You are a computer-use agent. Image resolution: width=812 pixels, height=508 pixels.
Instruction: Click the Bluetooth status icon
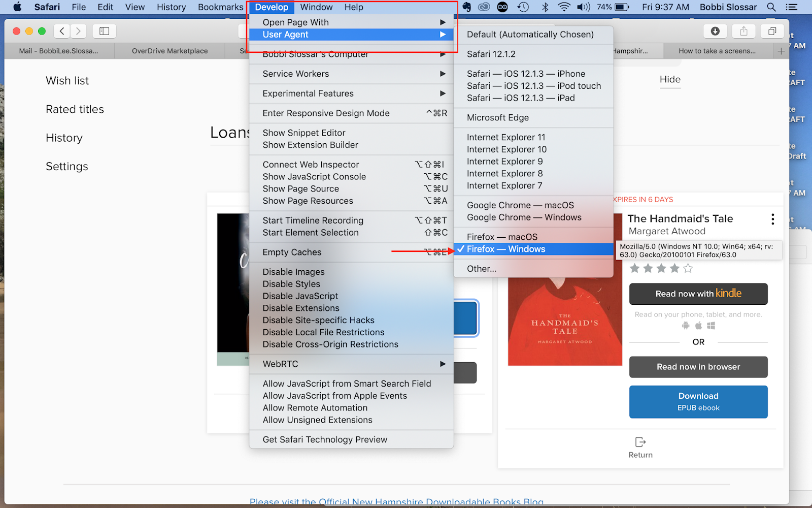click(545, 7)
